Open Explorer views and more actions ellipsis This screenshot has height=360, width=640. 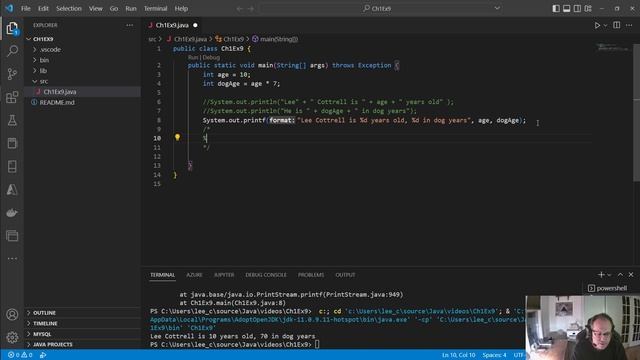(x=129, y=25)
